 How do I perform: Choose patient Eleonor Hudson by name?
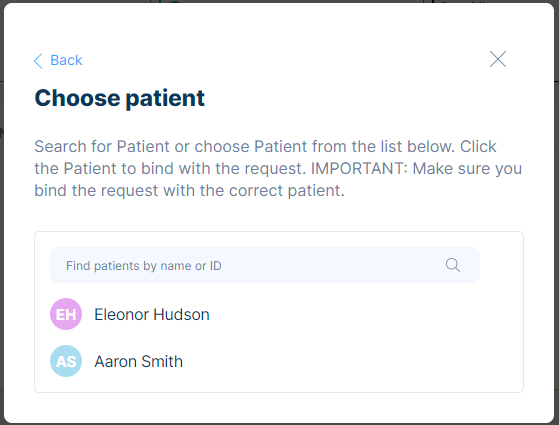tap(152, 314)
